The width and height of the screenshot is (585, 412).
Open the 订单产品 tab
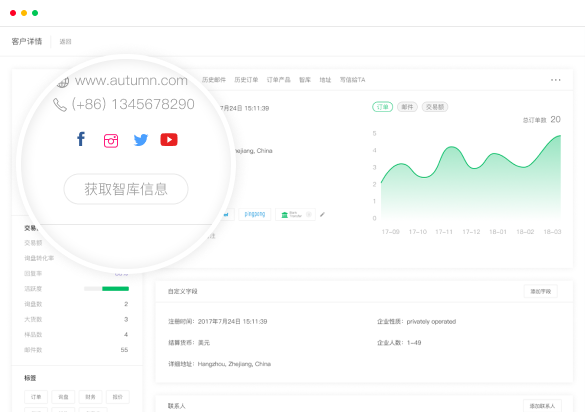[x=278, y=80]
